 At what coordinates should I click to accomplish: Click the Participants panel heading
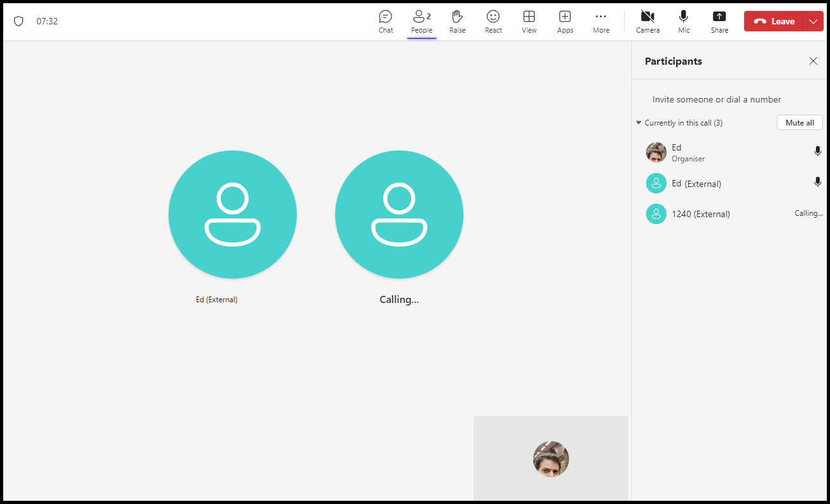673,61
